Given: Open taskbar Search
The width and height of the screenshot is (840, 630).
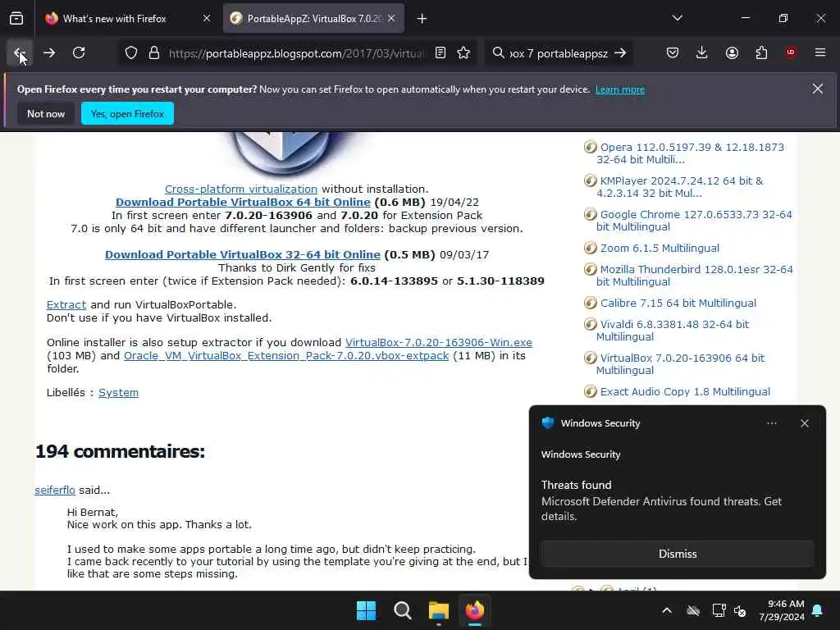Looking at the screenshot, I should click(402, 610).
